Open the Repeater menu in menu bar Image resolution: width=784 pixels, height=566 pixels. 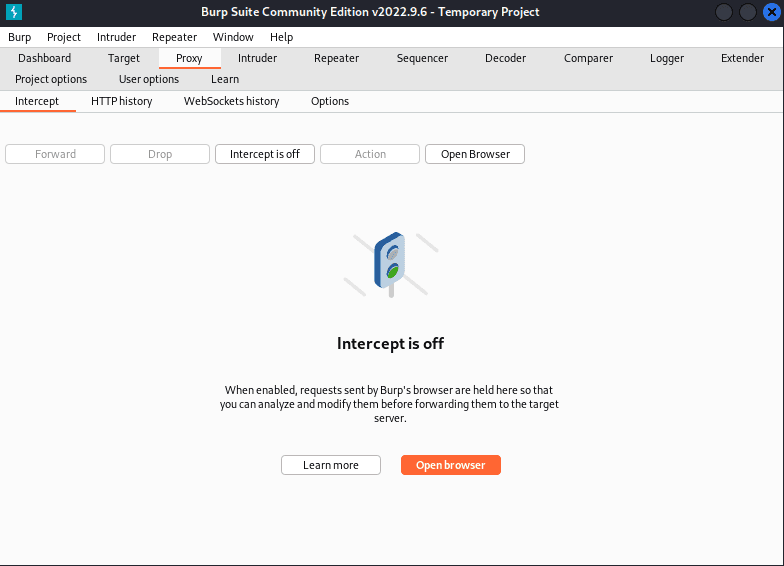[174, 37]
